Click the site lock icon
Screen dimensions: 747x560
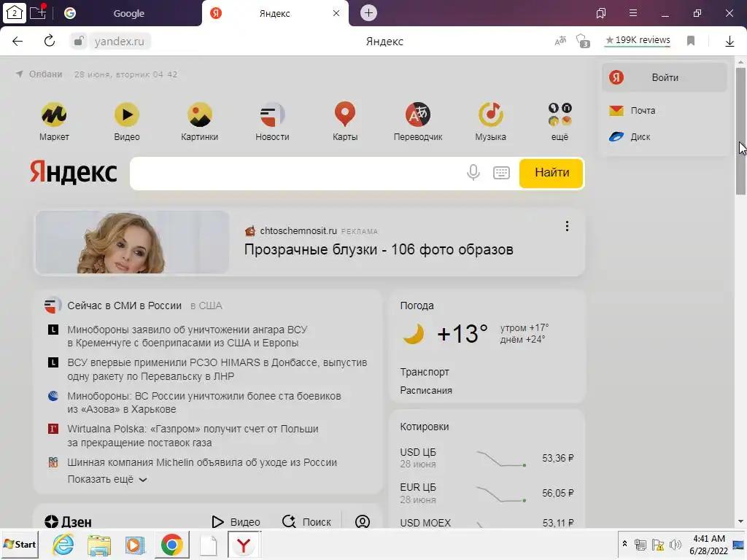click(x=78, y=42)
